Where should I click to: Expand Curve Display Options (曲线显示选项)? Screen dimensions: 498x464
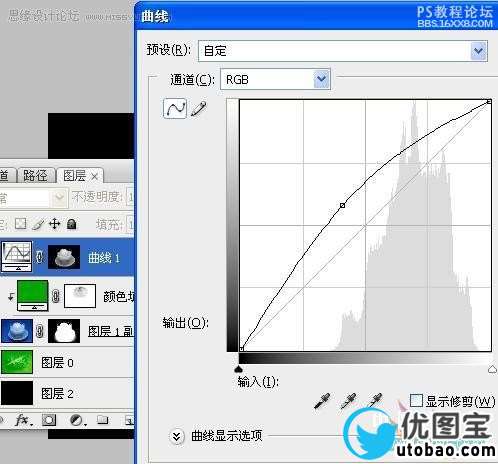tap(177, 436)
